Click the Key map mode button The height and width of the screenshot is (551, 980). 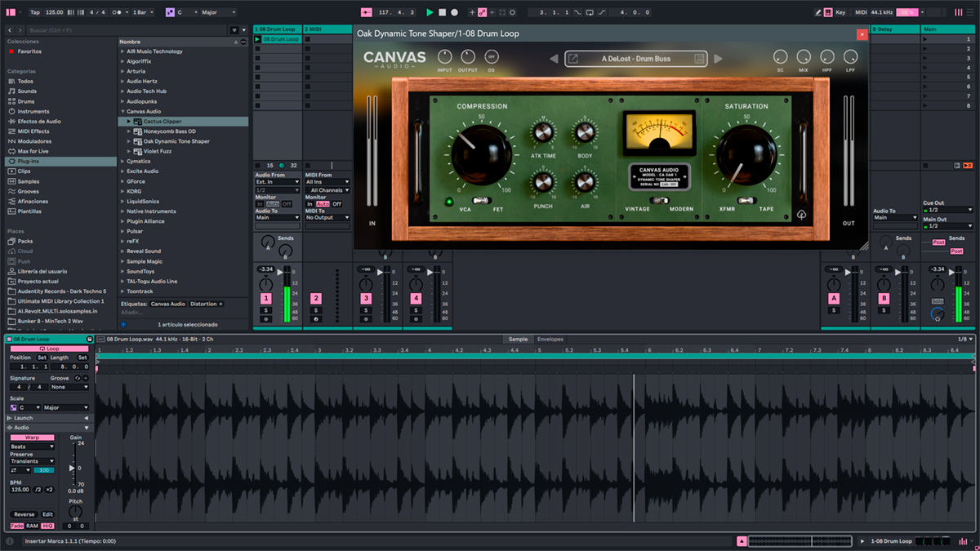[840, 12]
